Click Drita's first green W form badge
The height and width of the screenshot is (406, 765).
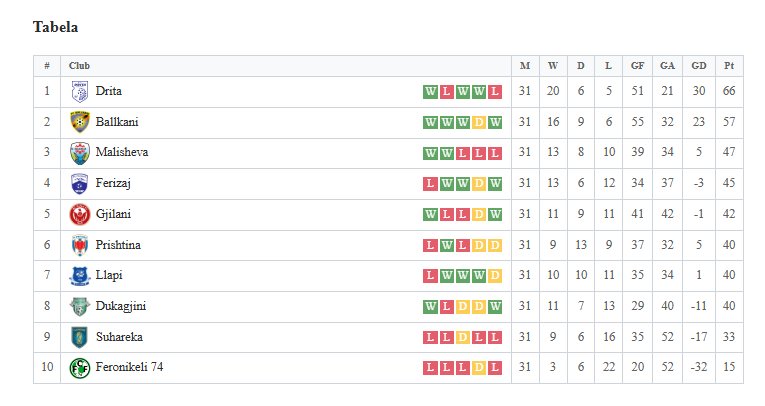pos(430,92)
